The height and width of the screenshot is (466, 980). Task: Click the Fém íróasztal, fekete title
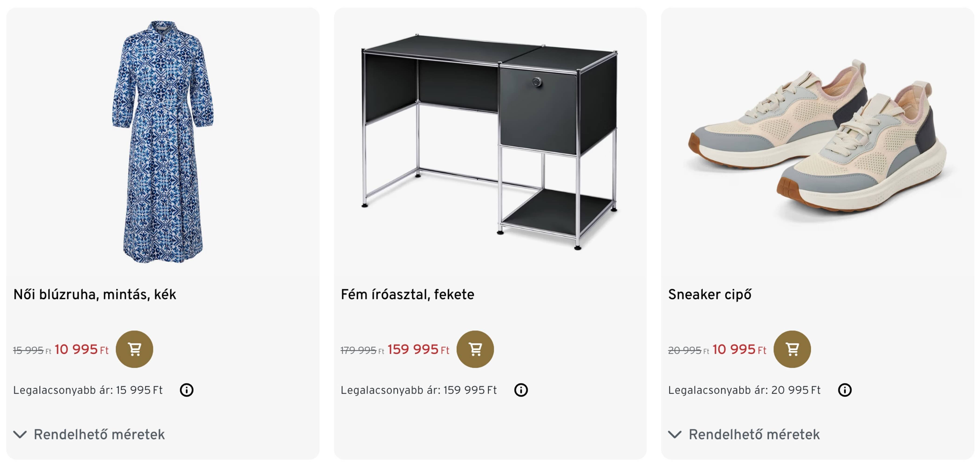point(407,295)
